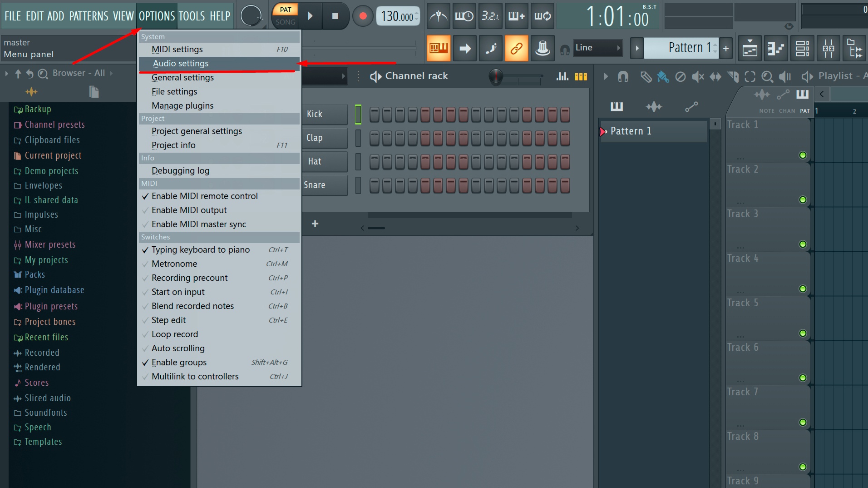Open the Line snap dropdown
868x488 pixels.
coord(597,48)
